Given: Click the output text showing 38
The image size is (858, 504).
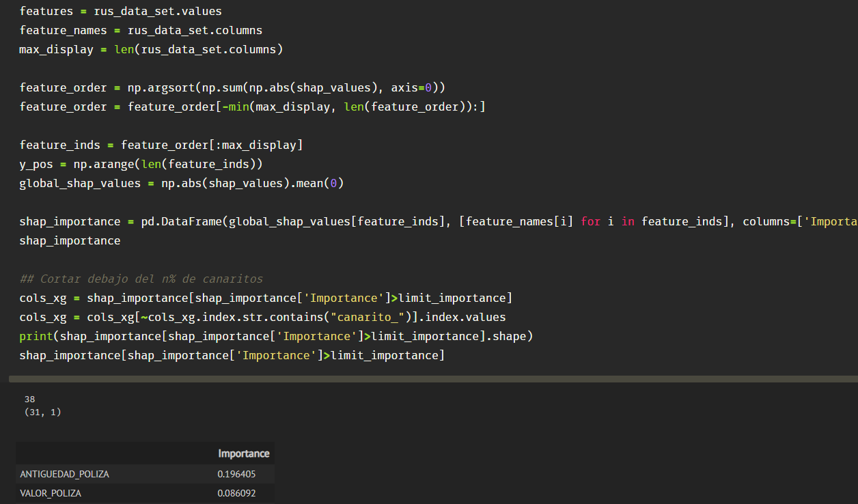Looking at the screenshot, I should coord(29,399).
